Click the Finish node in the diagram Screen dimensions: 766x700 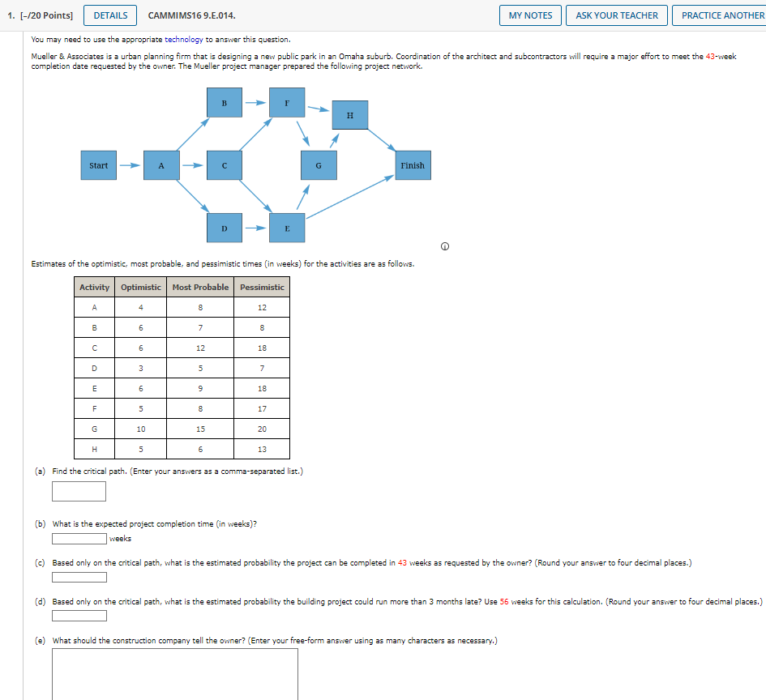click(x=413, y=165)
